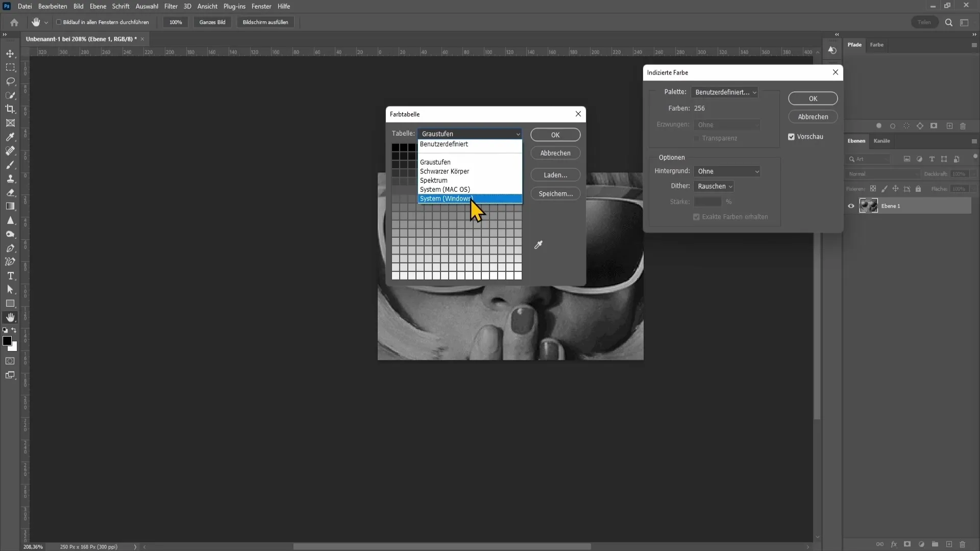Click OK in Farbtabelle dialog
This screenshot has height=551, width=980.
(x=555, y=135)
